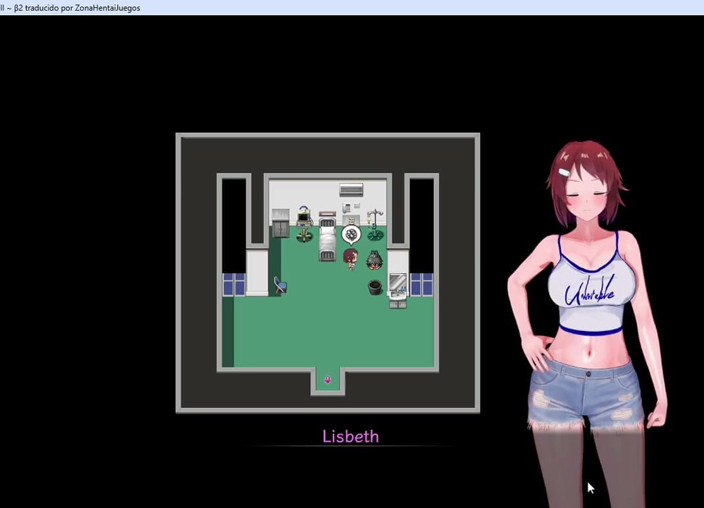Click the blue folding chair

click(280, 285)
